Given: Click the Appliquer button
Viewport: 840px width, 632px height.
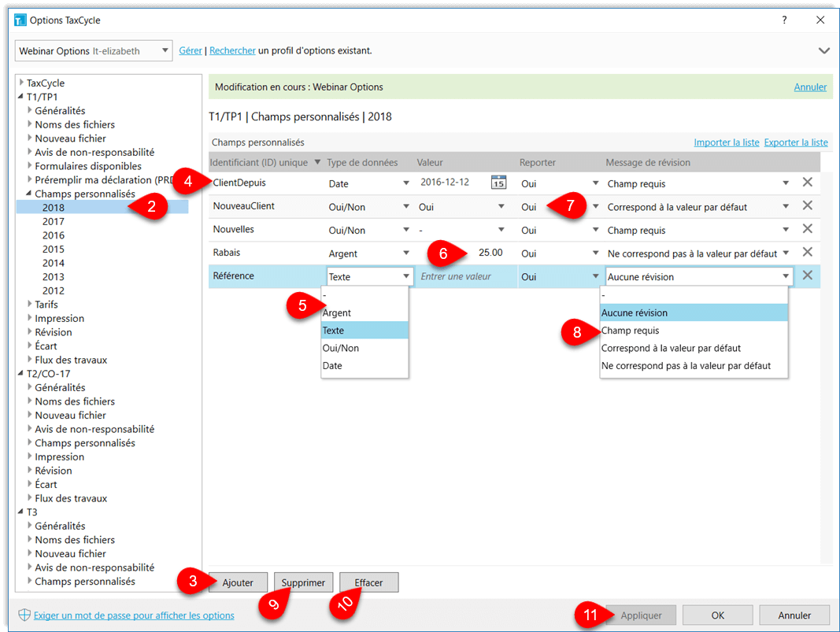Looking at the screenshot, I should (642, 615).
